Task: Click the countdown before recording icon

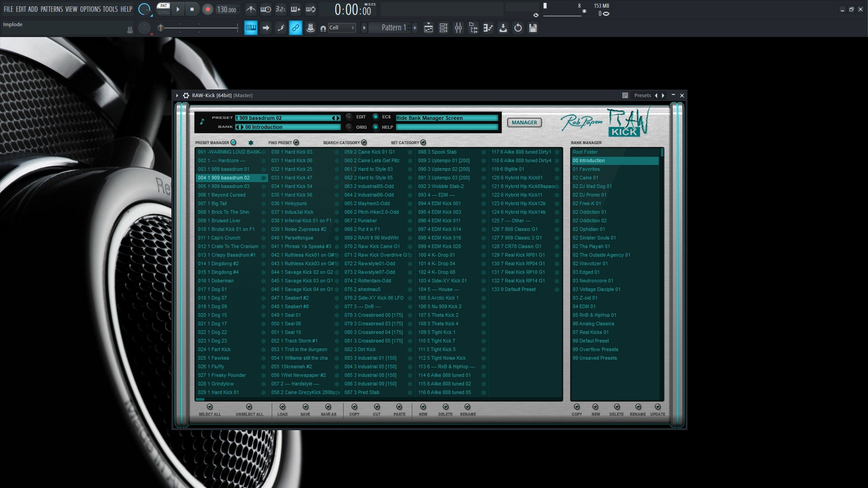Action: [x=280, y=9]
